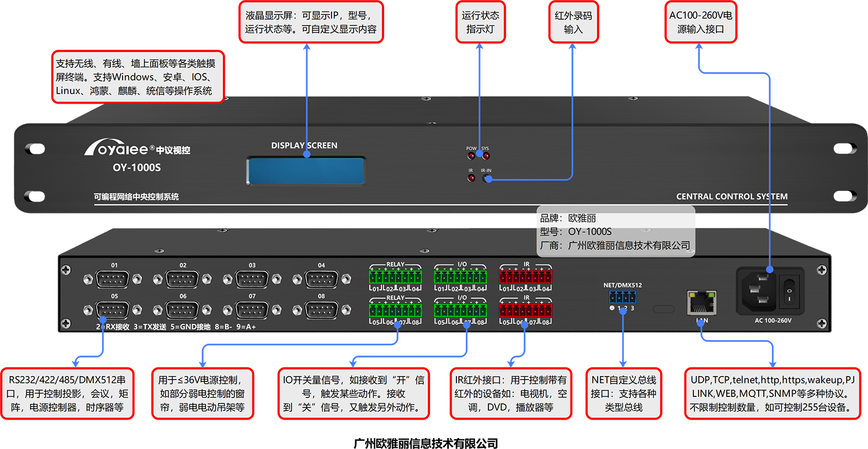Click the 可编程网络中央控制系统 label

pyautogui.click(x=136, y=197)
